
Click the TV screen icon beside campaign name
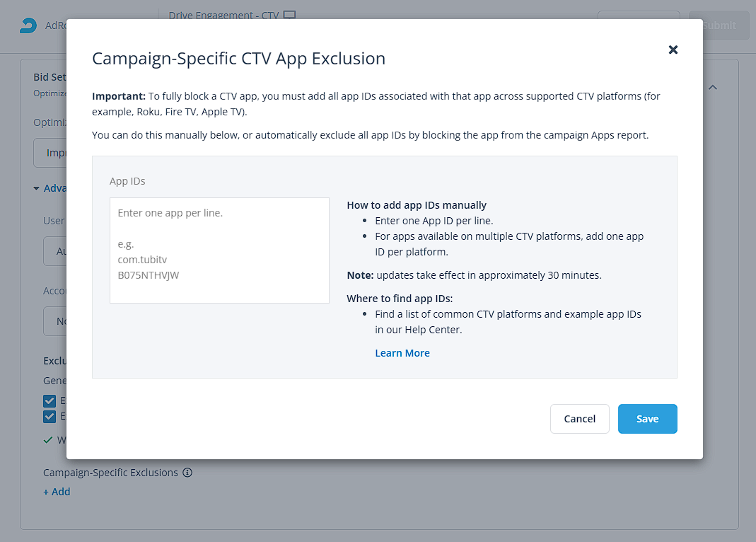pos(289,15)
